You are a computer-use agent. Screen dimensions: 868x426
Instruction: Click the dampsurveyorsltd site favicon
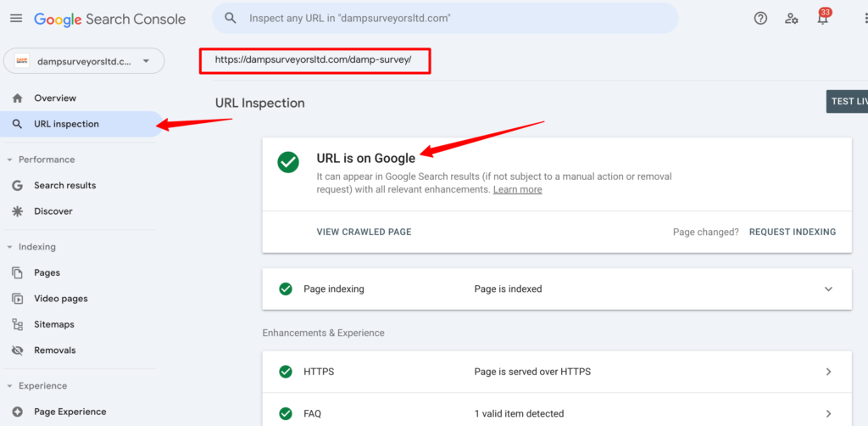coord(22,61)
